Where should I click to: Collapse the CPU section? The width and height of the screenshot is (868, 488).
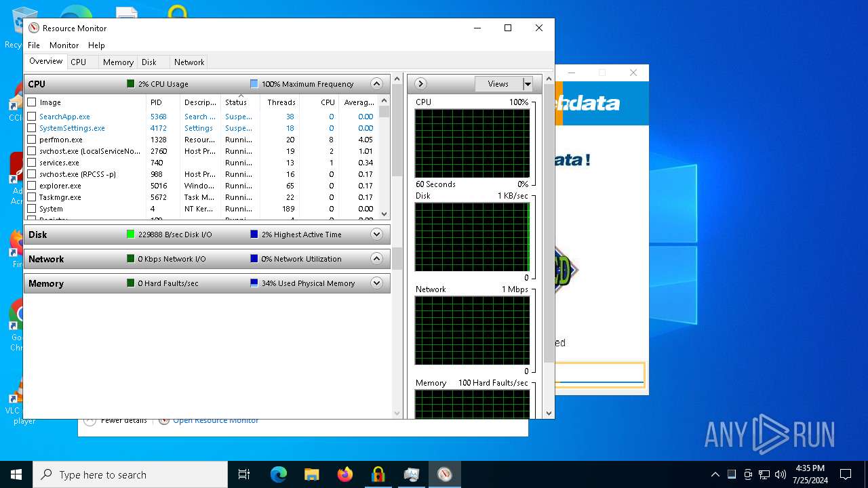pyautogui.click(x=377, y=84)
